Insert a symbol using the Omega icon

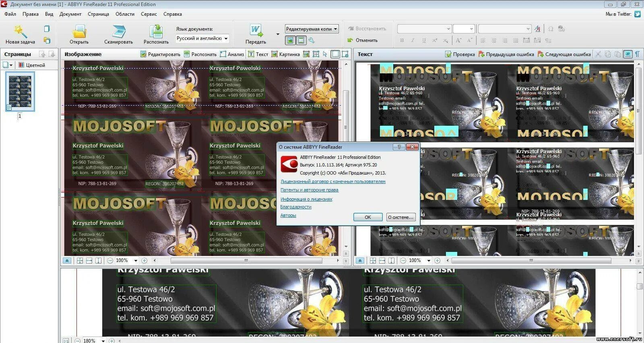[x=550, y=29]
